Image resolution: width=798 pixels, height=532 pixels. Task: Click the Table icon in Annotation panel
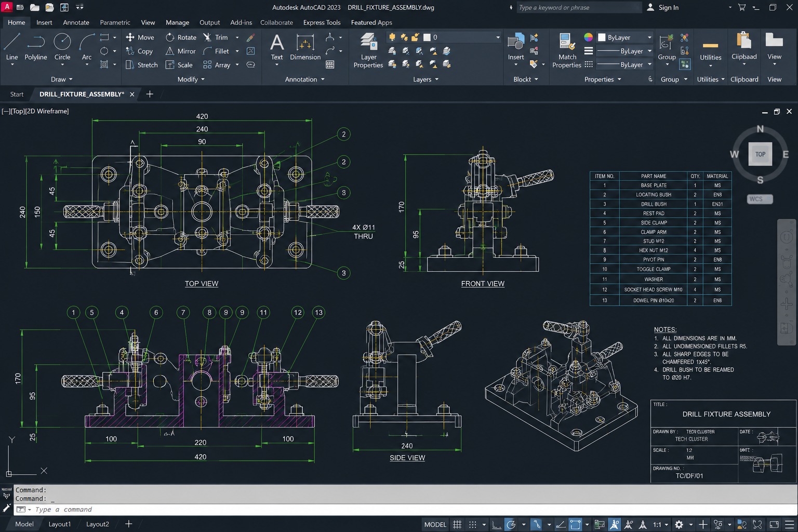pyautogui.click(x=330, y=64)
